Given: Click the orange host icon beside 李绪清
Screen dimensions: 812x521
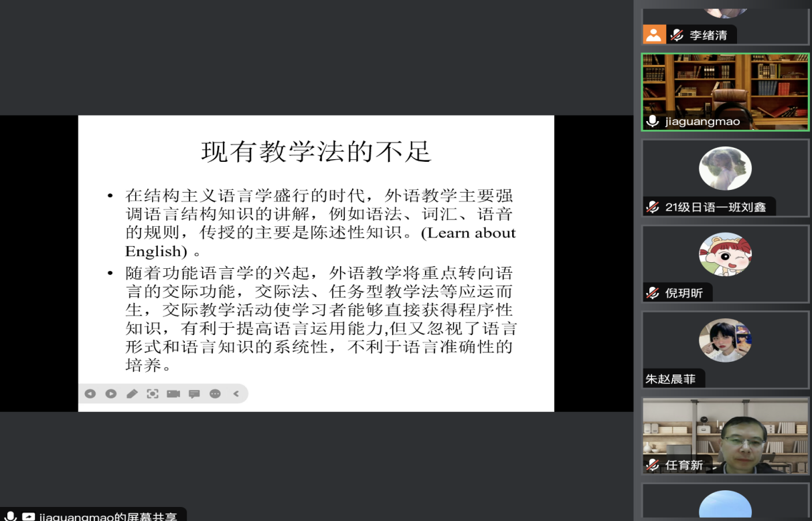Looking at the screenshot, I should click(654, 35).
